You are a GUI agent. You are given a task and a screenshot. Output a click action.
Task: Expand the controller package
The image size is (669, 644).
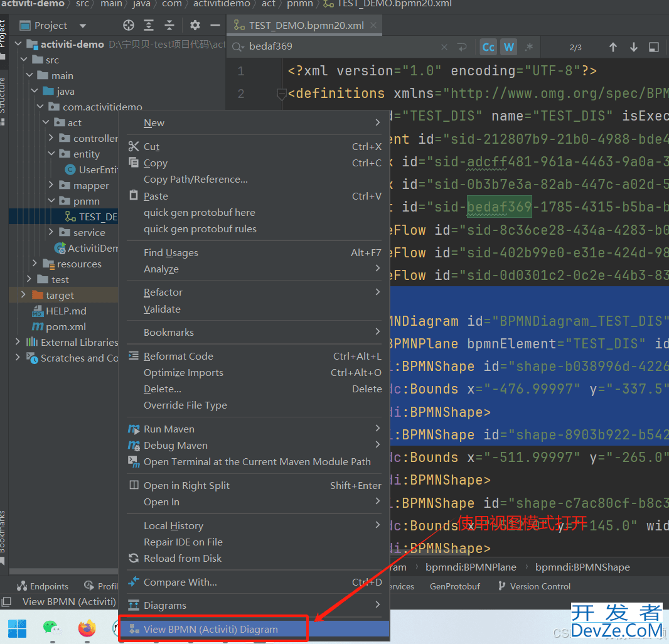pyautogui.click(x=51, y=138)
